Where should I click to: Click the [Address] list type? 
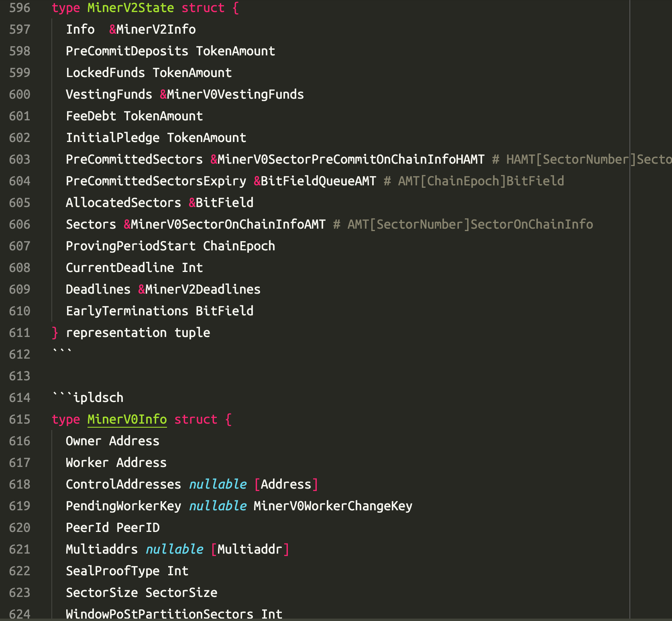pyautogui.click(x=286, y=484)
